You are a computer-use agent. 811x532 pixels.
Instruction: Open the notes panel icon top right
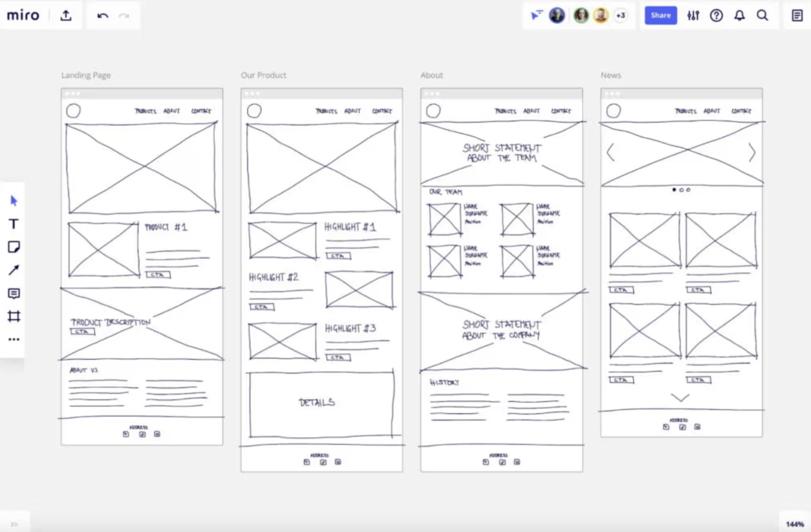[x=797, y=15]
